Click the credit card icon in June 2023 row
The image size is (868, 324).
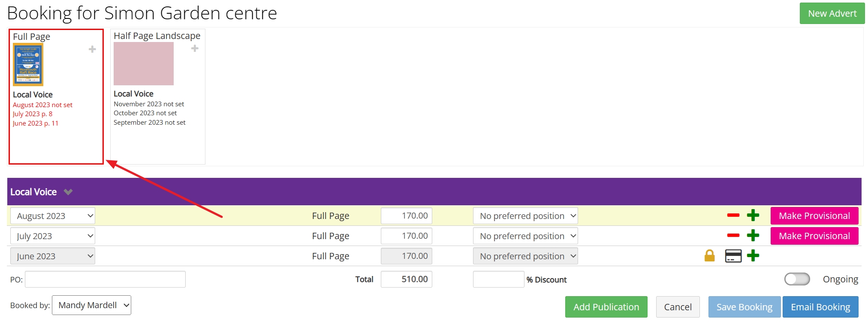click(x=733, y=256)
